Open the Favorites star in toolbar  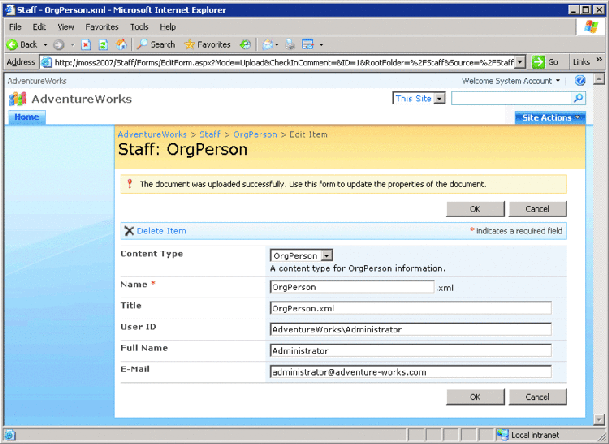pyautogui.click(x=207, y=45)
